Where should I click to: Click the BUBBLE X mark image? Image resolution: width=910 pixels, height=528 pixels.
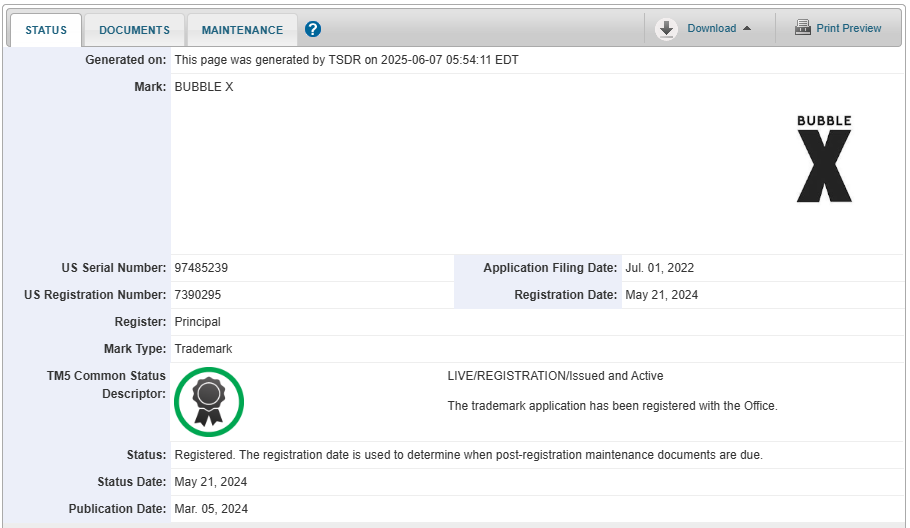click(x=824, y=158)
